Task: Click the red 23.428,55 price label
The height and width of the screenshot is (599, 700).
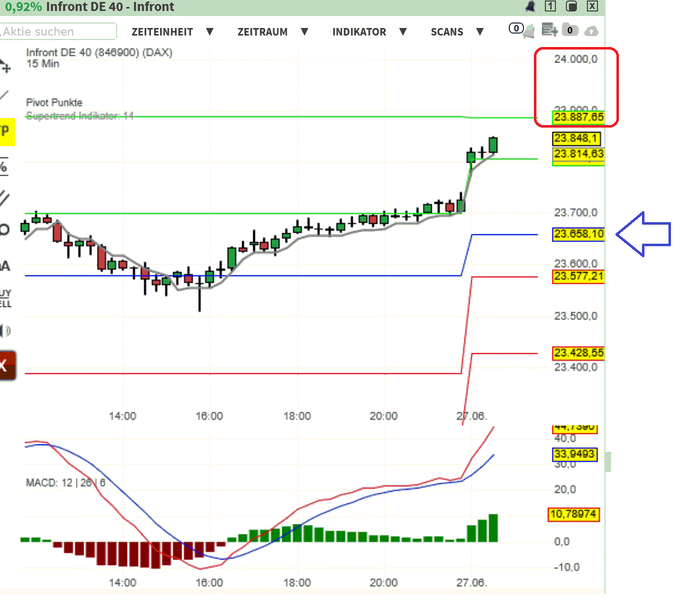Action: (578, 353)
